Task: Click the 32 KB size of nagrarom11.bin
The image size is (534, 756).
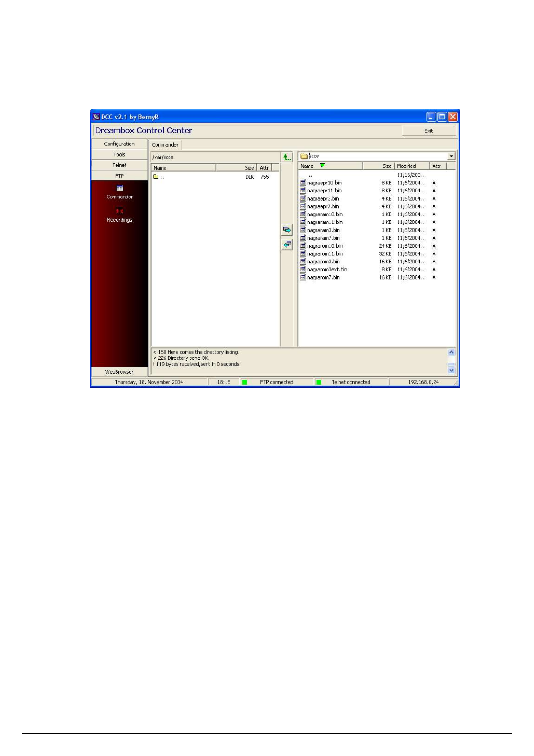Action: (385, 254)
